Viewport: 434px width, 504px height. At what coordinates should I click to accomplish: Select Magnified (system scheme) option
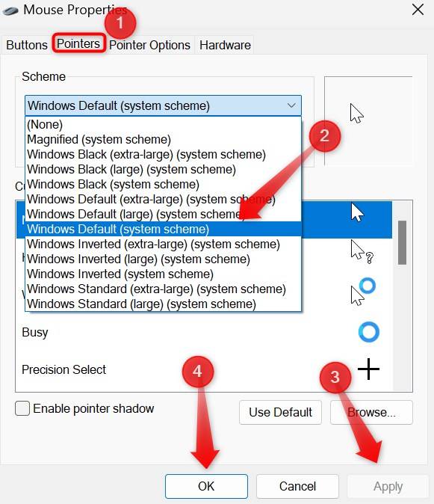pos(99,140)
